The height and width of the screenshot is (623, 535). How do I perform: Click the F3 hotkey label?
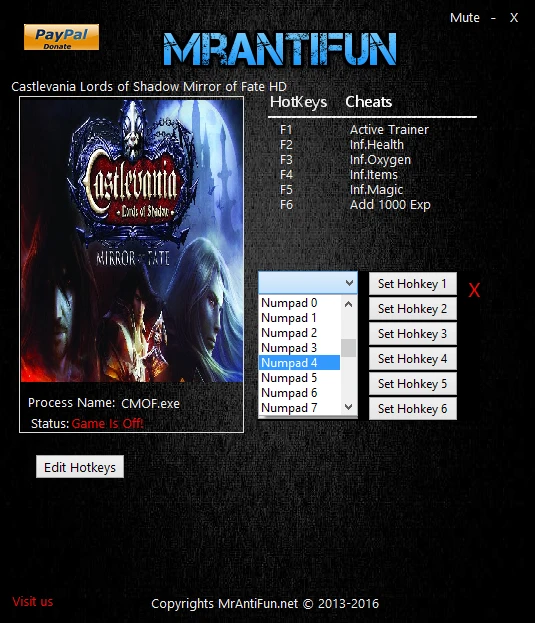[x=286, y=160]
